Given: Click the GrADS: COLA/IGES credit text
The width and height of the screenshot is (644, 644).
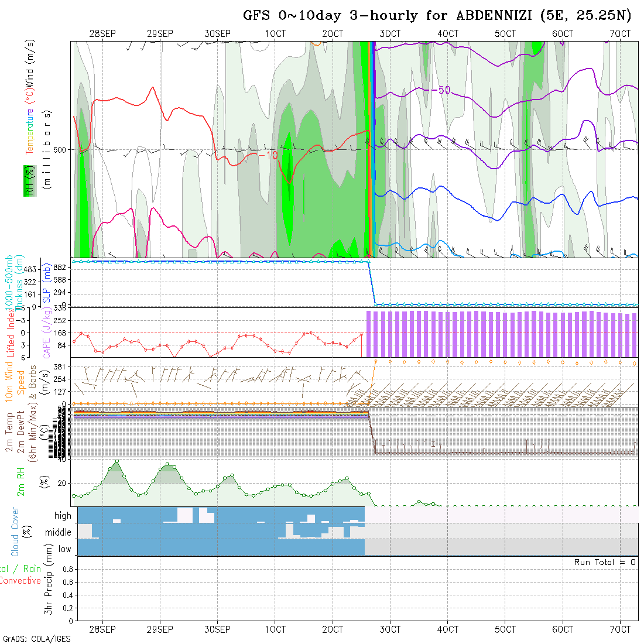Looking at the screenshot, I should tap(36, 639).
